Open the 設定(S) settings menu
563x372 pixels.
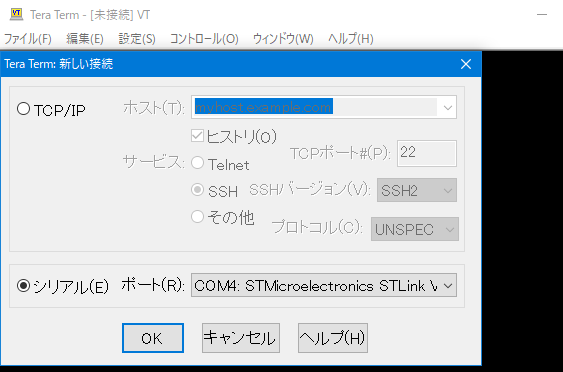coord(137,38)
